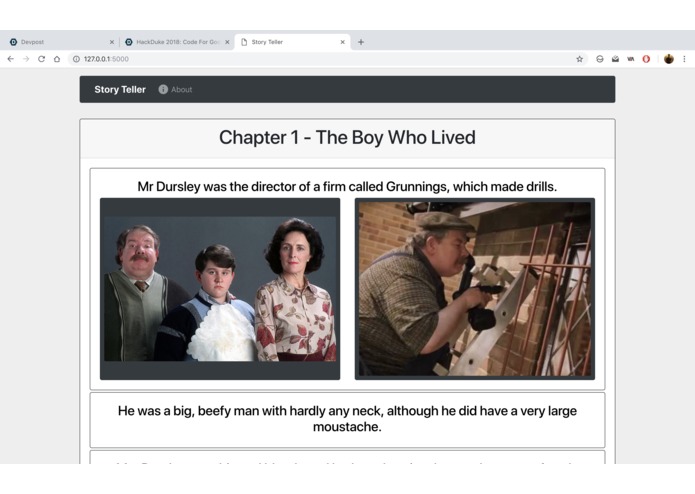Click the mail extension icon in toolbar
Screen dimensions: 695x494
coord(615,59)
